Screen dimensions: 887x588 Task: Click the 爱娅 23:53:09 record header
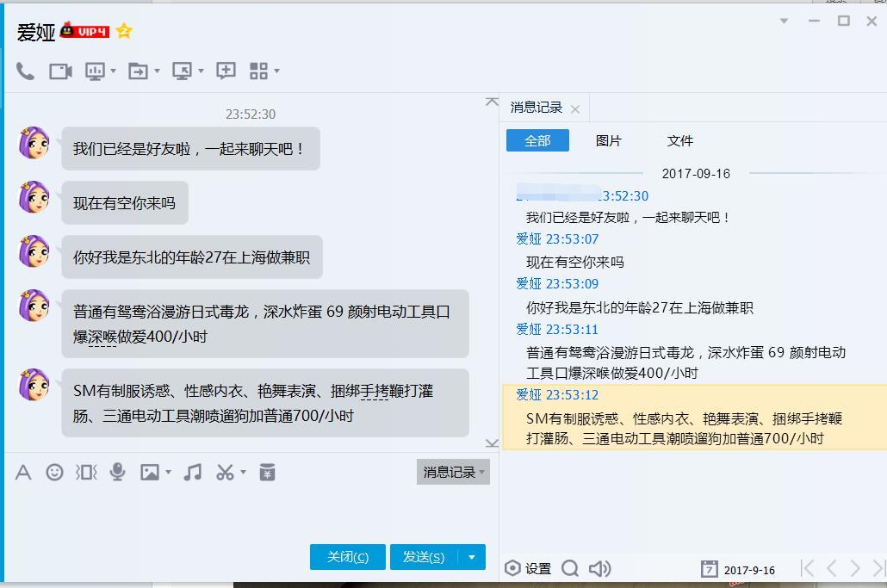pyautogui.click(x=557, y=284)
